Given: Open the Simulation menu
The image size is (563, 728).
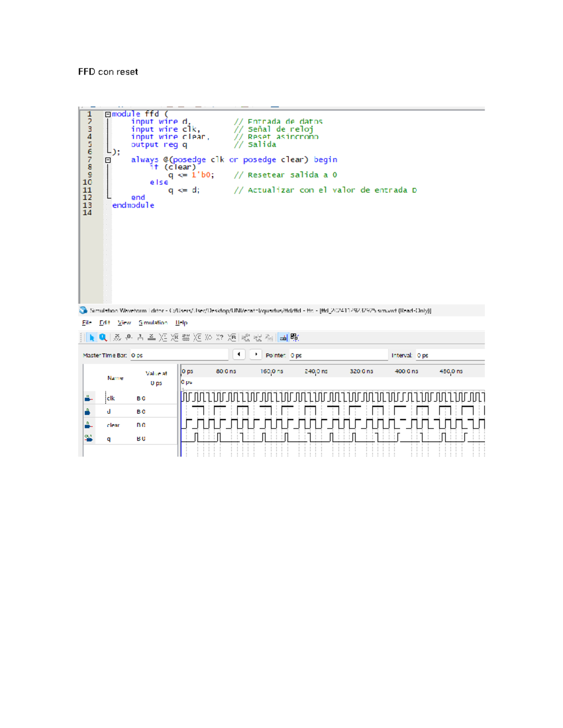Looking at the screenshot, I should click(x=153, y=323).
